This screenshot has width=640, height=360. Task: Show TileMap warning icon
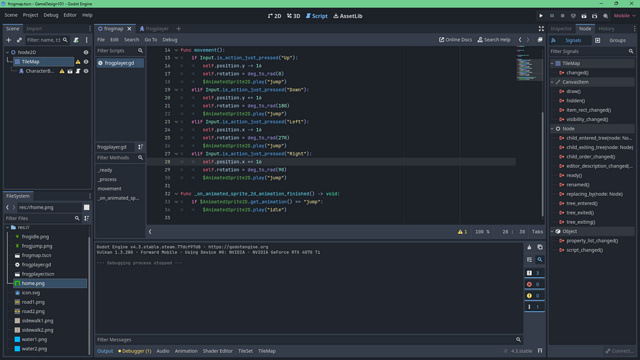click(78, 62)
